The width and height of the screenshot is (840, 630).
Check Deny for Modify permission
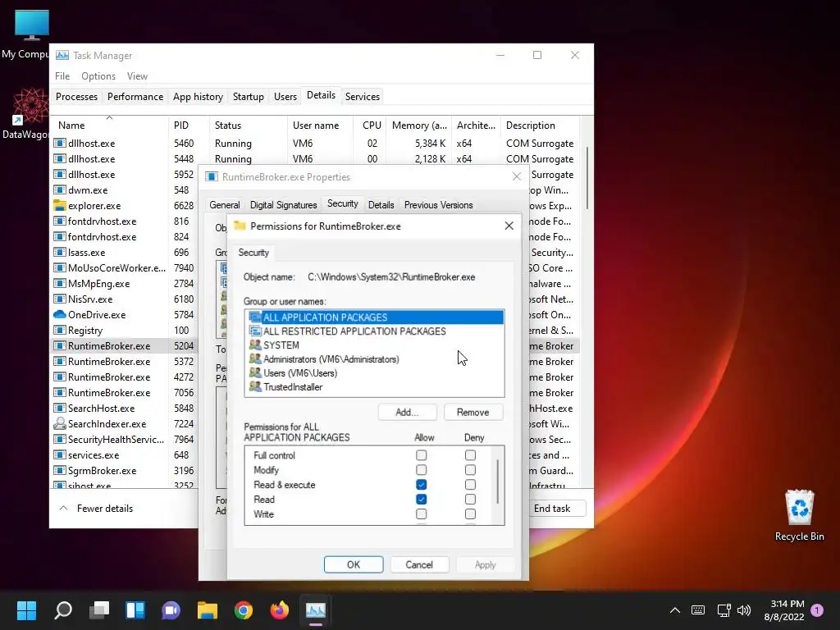click(470, 470)
